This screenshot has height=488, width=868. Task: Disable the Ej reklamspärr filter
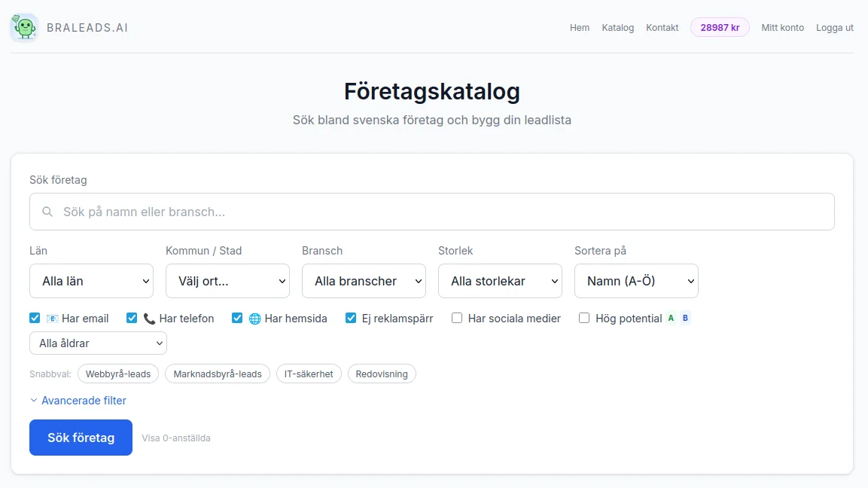click(x=351, y=318)
